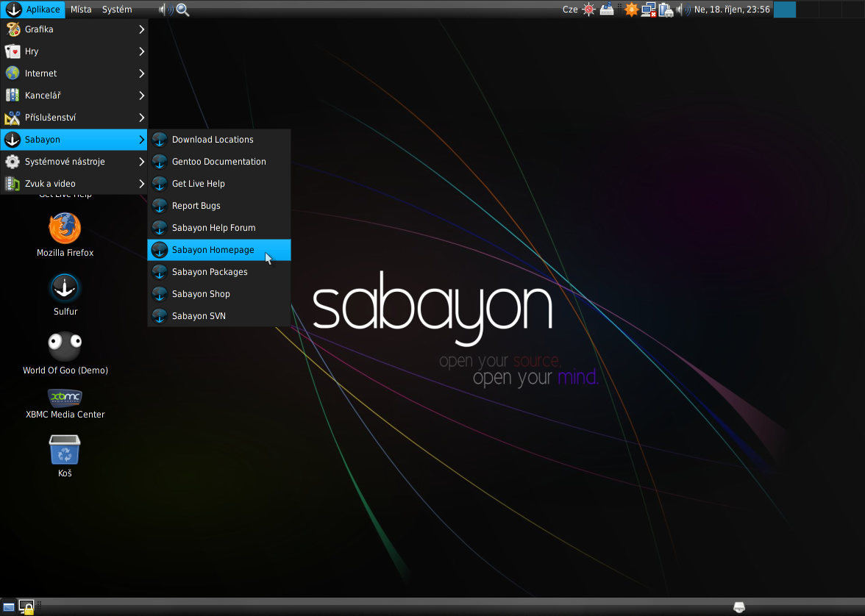Screen dimensions: 865x616
Task: Open the Sabayon Shop entry
Action: click(219, 294)
